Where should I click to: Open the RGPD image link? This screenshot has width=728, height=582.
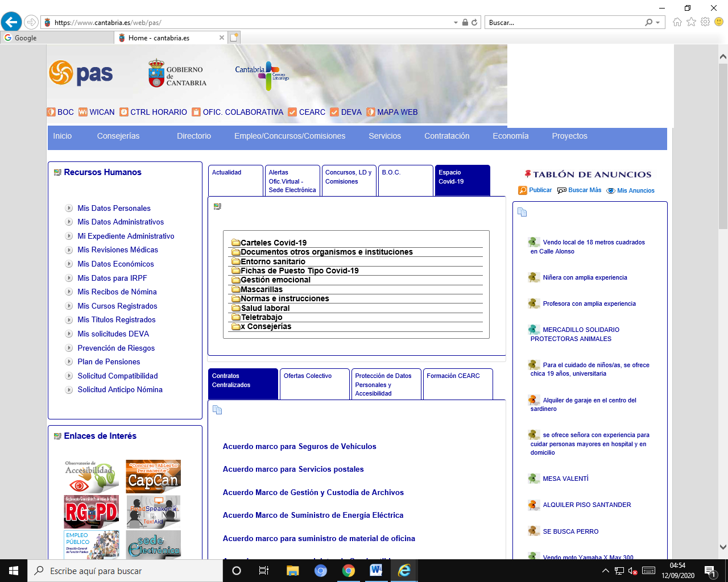tap(91, 512)
